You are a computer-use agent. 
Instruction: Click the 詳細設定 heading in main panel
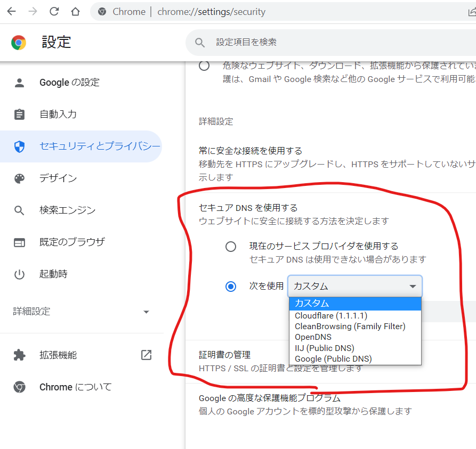216,121
